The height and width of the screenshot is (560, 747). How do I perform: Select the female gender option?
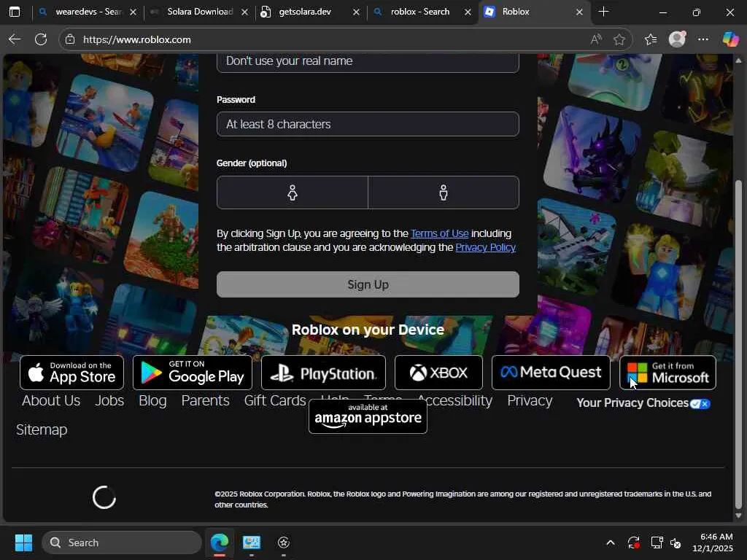tap(293, 192)
